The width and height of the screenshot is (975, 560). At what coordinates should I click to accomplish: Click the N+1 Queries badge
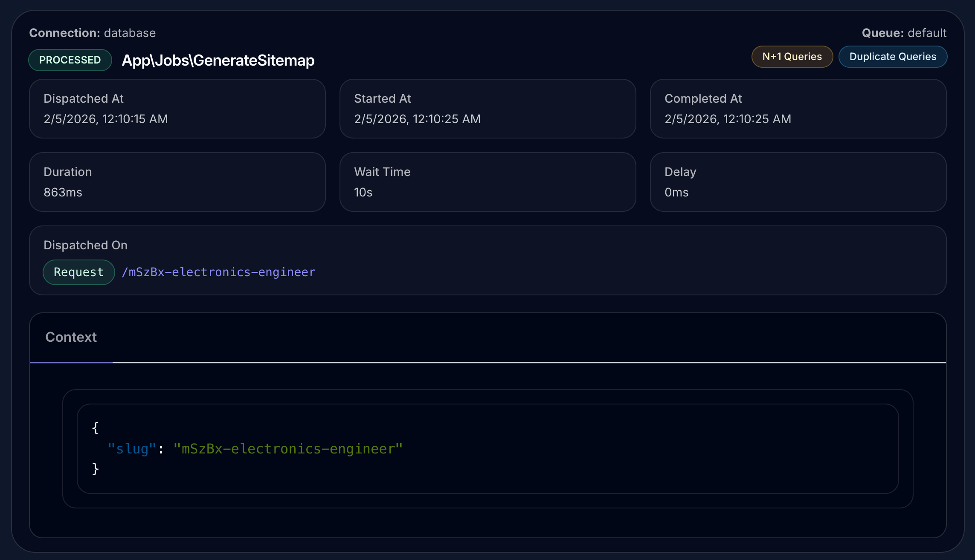(x=792, y=57)
